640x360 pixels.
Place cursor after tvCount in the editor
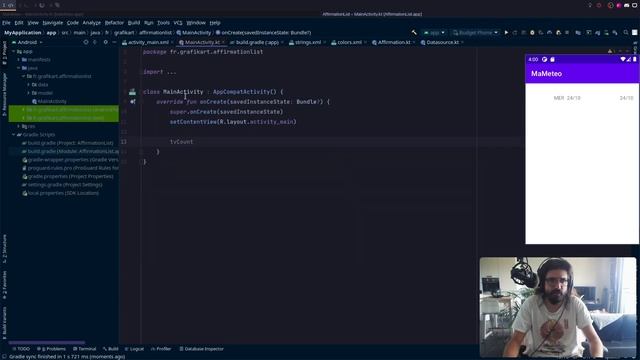pyautogui.click(x=193, y=142)
